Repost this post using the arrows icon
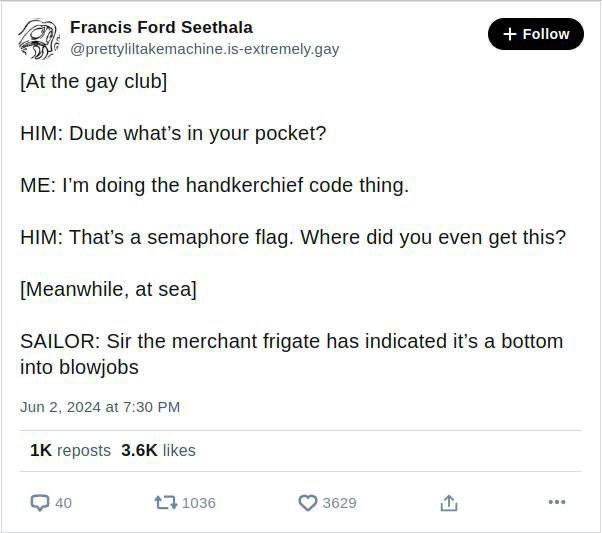This screenshot has width=602, height=533. pos(165,502)
